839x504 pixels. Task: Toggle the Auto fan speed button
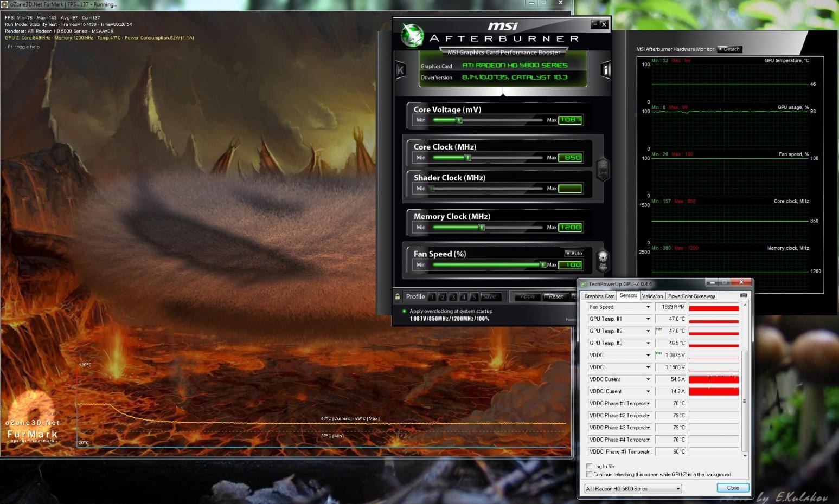click(x=574, y=253)
